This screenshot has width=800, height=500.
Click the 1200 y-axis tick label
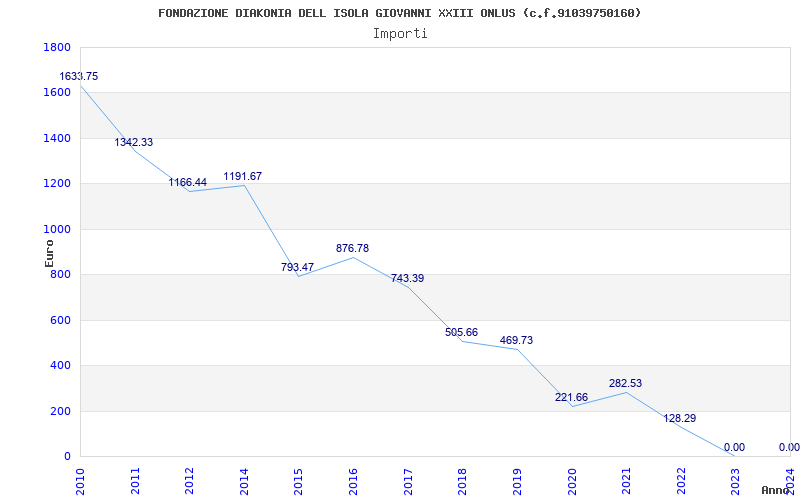tap(57, 184)
